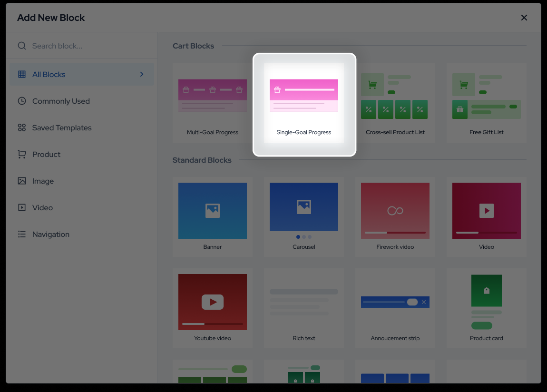Screen dimensions: 547x392
Task: Open the Commonly Used category
Action: point(82,101)
